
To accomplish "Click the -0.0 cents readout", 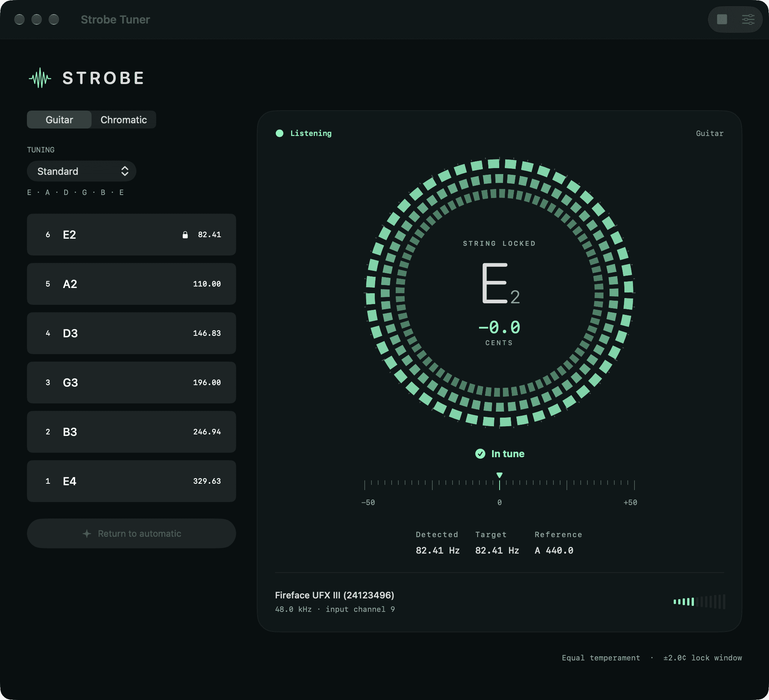I will pyautogui.click(x=499, y=328).
